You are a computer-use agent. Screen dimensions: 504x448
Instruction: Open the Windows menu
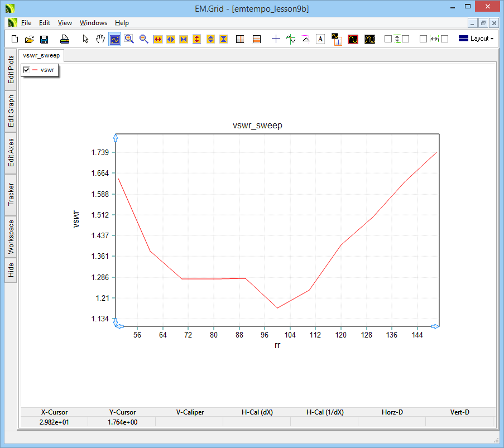93,23
